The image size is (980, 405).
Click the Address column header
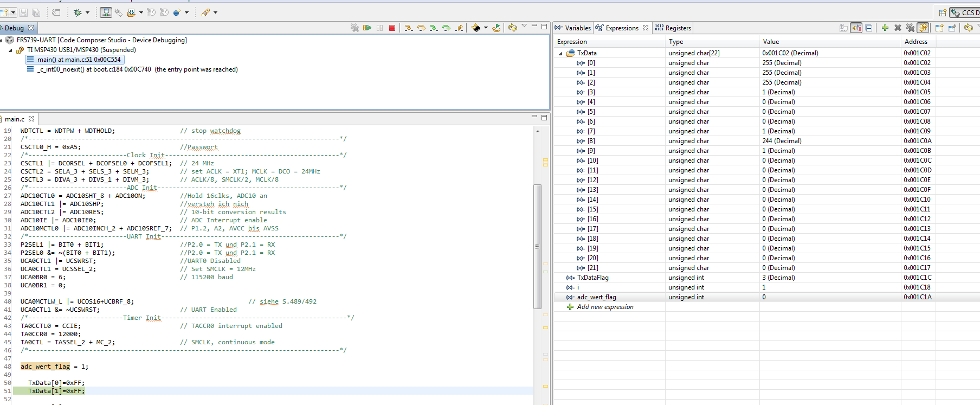coord(918,42)
